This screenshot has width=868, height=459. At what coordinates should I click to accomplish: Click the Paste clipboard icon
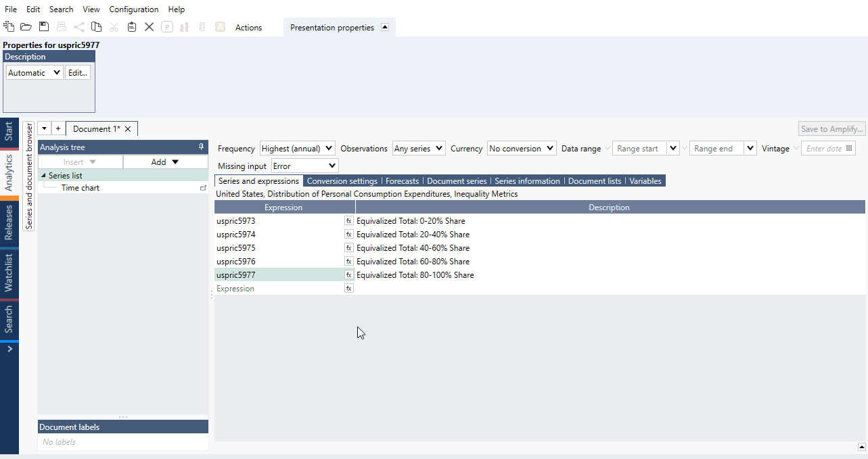coord(132,27)
